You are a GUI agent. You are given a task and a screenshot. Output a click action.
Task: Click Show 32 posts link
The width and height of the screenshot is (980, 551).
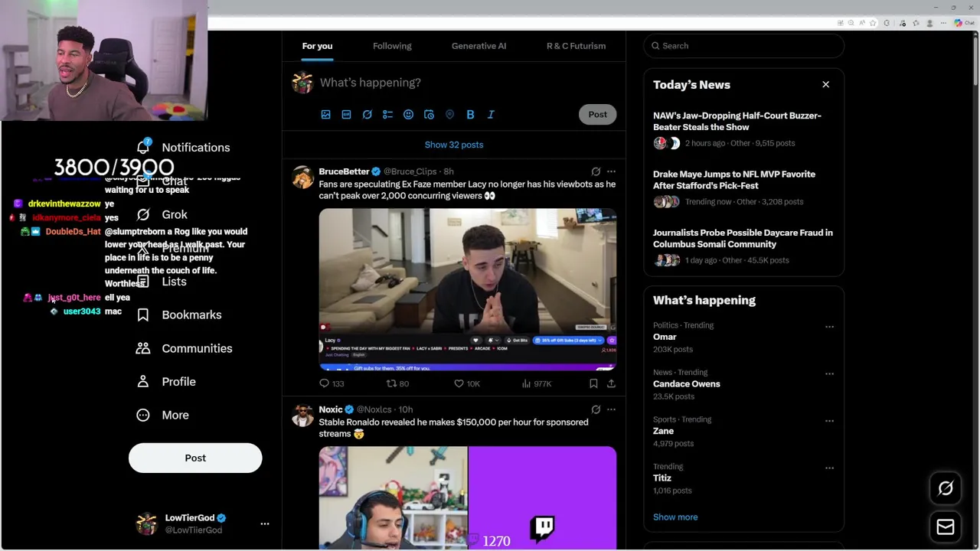pos(454,145)
